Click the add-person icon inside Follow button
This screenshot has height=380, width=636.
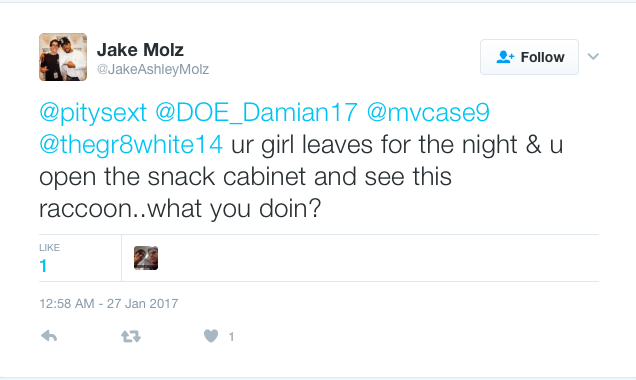click(505, 57)
